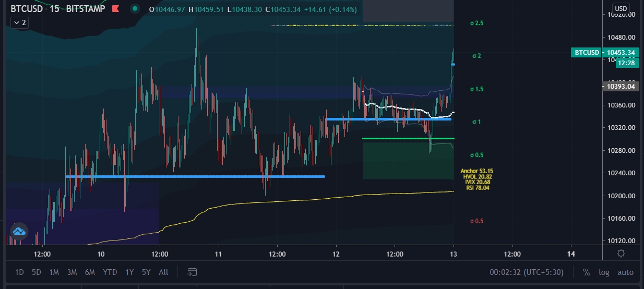The height and width of the screenshot is (289, 644).
Task: Click date 10 on the time axis
Action: click(x=101, y=254)
